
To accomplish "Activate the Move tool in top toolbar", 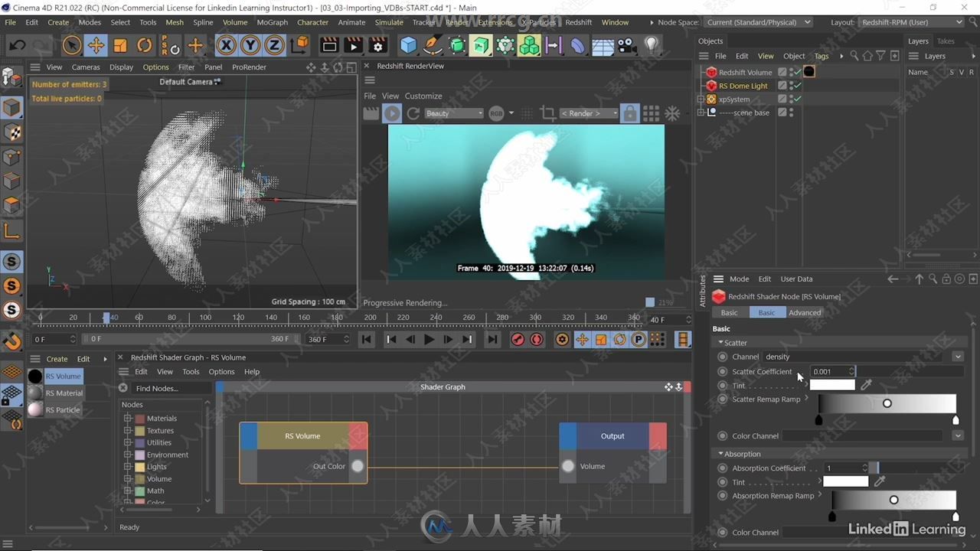I will click(x=96, y=45).
